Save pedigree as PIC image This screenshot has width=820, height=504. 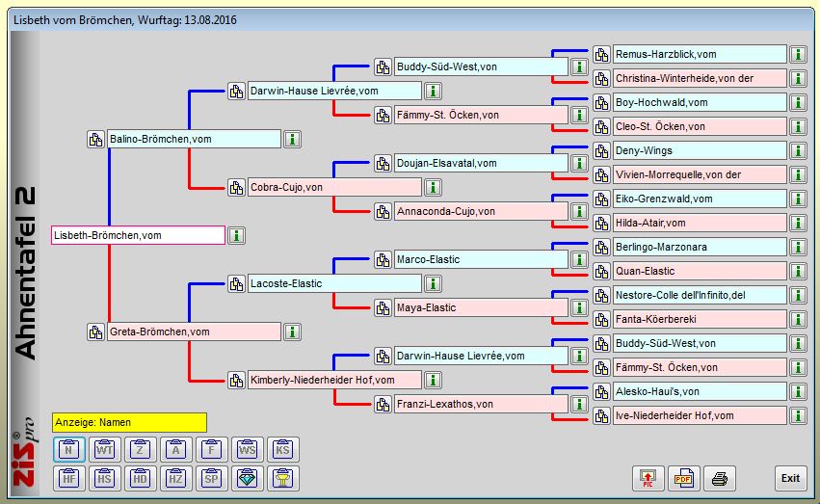coord(648,478)
